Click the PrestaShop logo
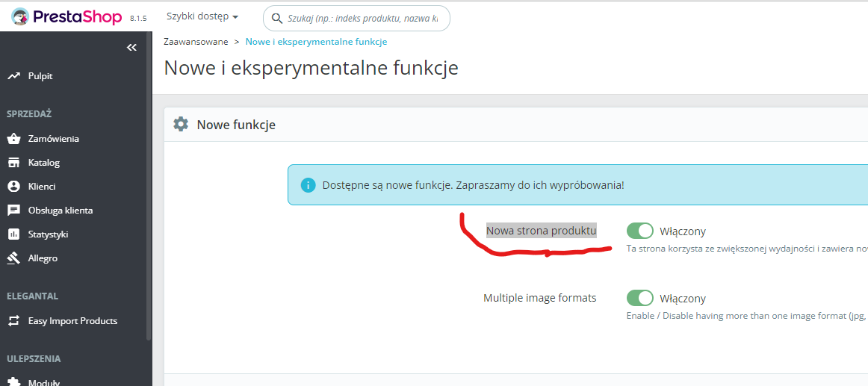The width and height of the screenshot is (868, 386). pos(66,17)
